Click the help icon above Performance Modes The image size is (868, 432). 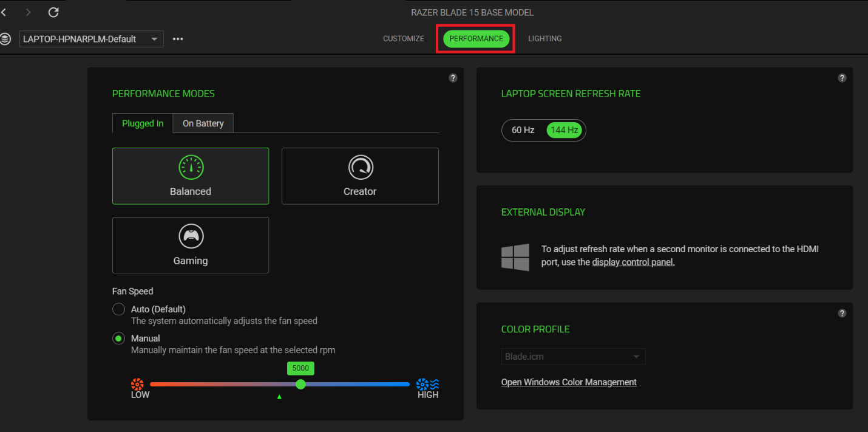[x=453, y=78]
